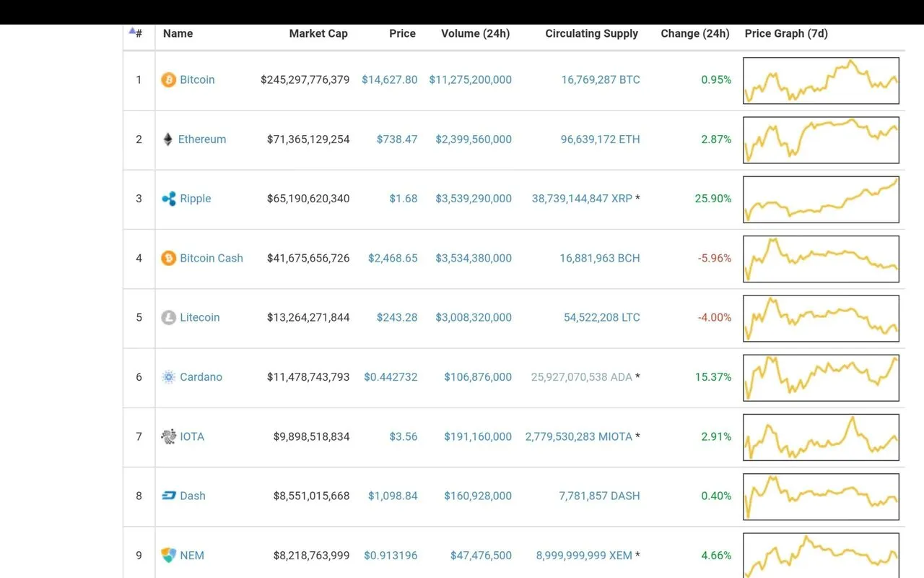Click the Cardano logo icon
This screenshot has height=578, width=924.
pyautogui.click(x=168, y=377)
